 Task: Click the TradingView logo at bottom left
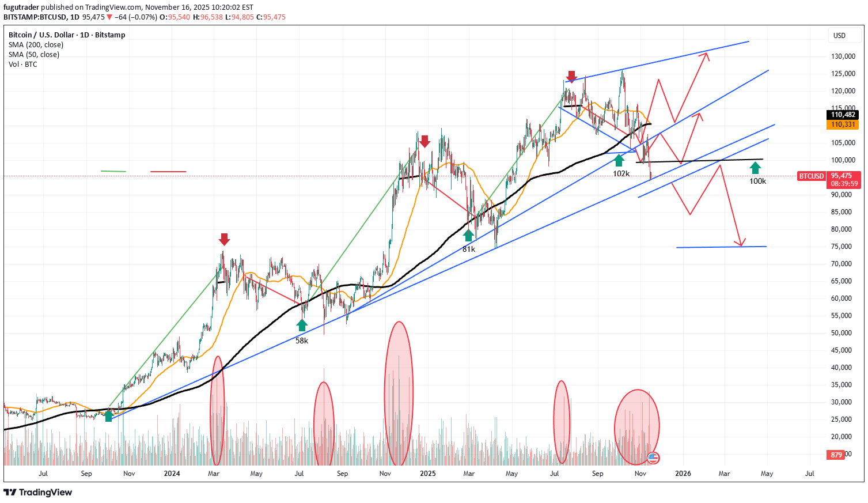pyautogui.click(x=10, y=493)
